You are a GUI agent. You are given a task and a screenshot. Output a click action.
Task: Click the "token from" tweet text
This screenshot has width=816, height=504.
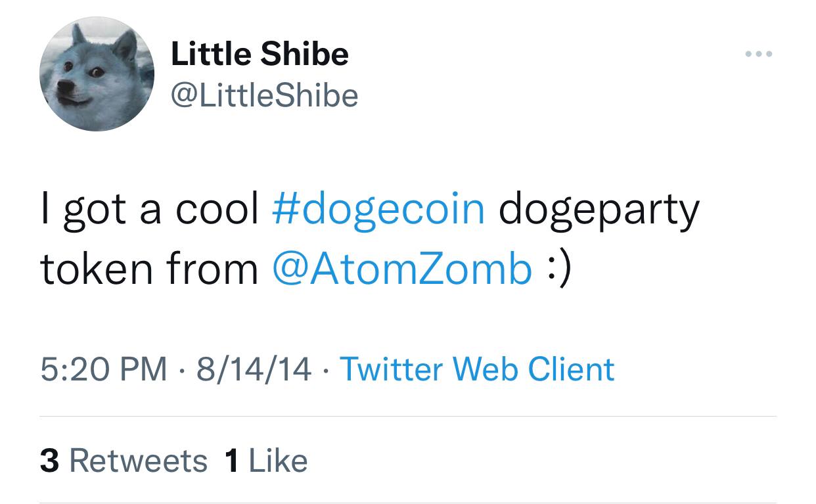coord(149,269)
